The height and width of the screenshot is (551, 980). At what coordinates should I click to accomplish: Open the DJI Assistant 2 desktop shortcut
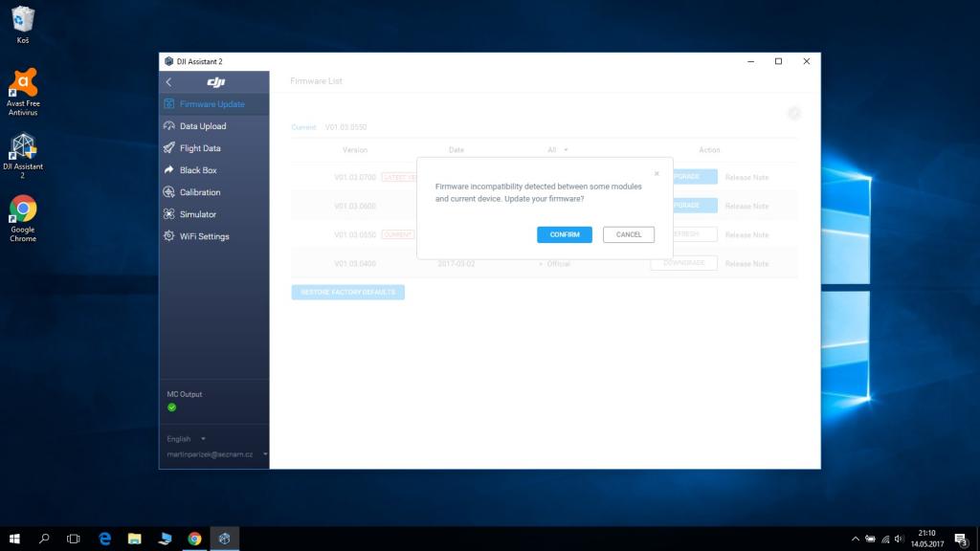(23, 153)
